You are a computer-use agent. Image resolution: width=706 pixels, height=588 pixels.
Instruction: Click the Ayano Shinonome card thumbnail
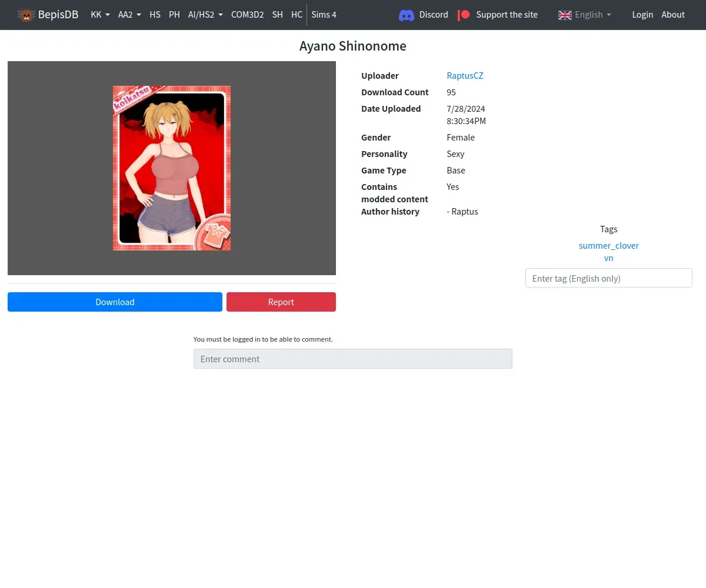tap(172, 168)
